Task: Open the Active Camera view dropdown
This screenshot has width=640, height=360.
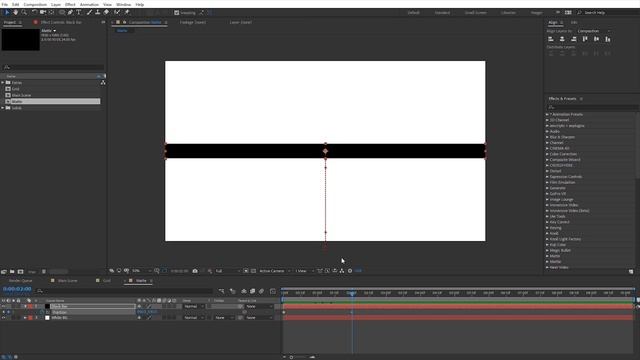Action: [275, 271]
